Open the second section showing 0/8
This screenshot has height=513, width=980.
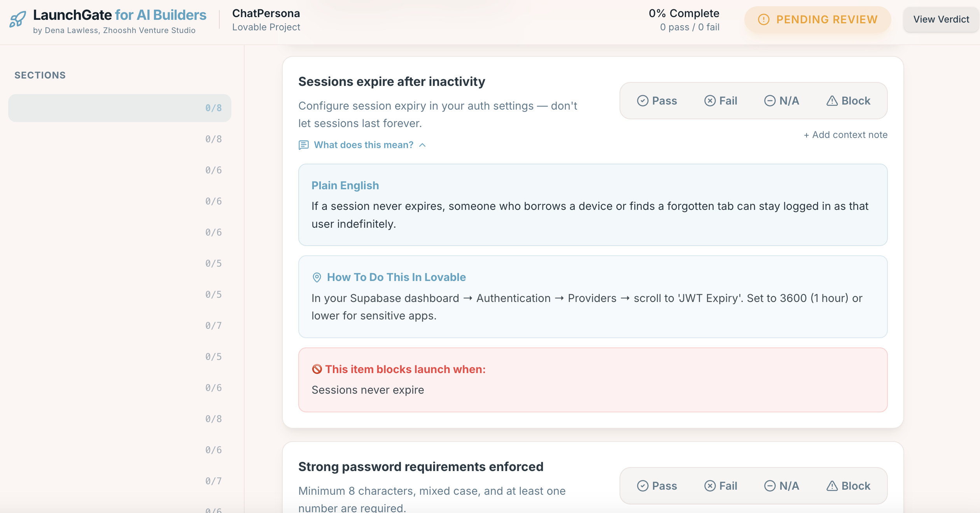[120, 139]
